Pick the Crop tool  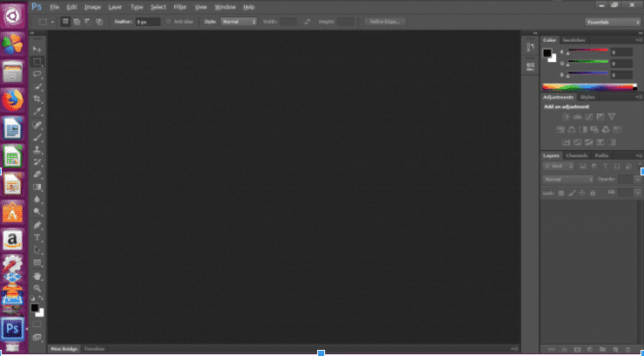coord(37,99)
